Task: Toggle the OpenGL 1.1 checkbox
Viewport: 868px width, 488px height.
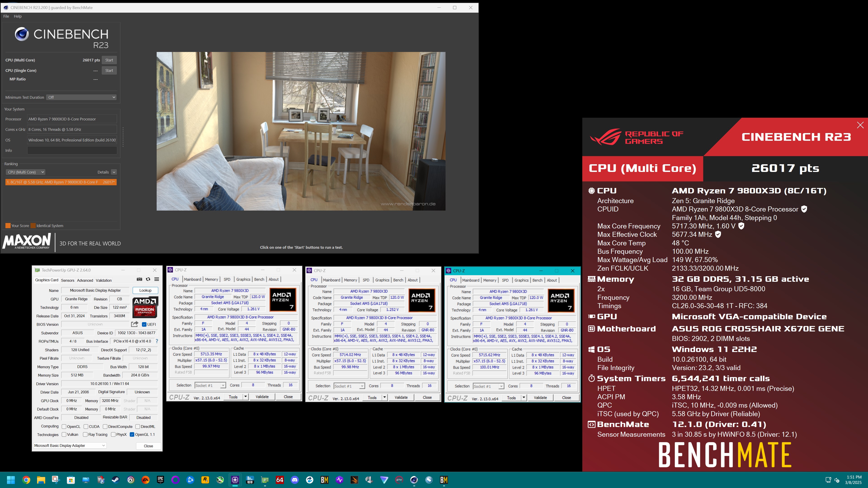Action: pos(132,434)
